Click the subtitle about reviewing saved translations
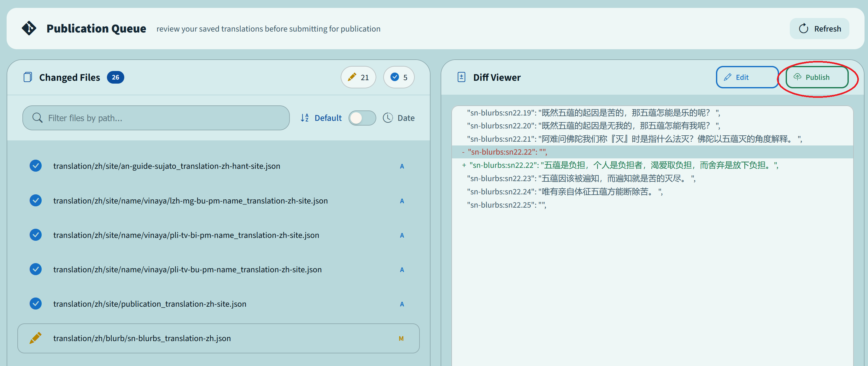 pos(268,29)
